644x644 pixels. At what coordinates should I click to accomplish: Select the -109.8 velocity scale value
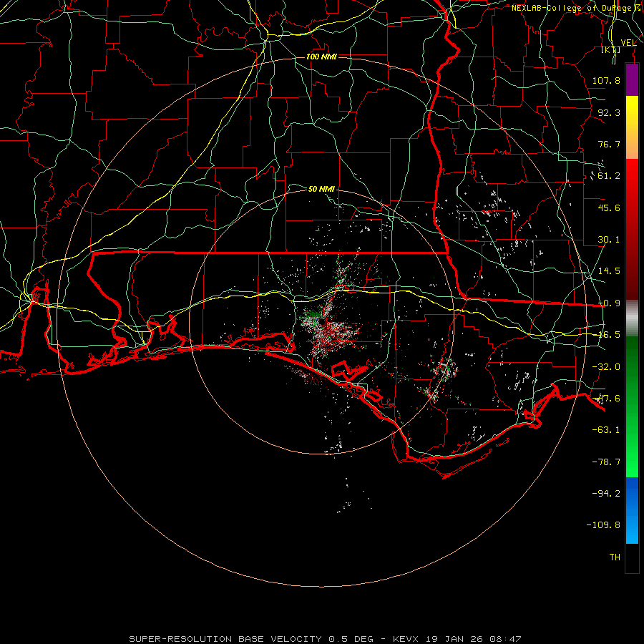coord(603,525)
